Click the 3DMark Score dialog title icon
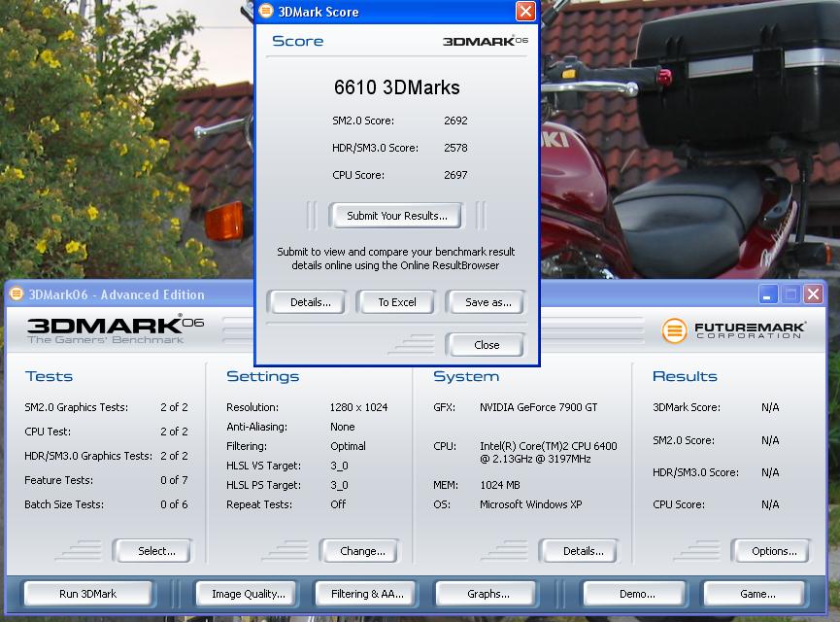 point(266,11)
